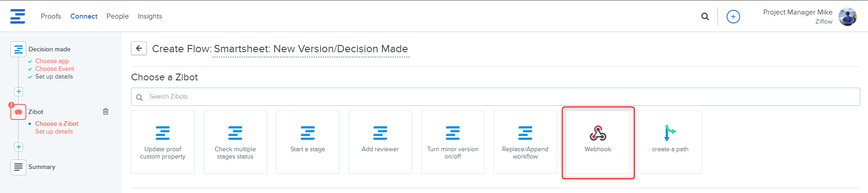Click the back arrow button

click(139, 48)
